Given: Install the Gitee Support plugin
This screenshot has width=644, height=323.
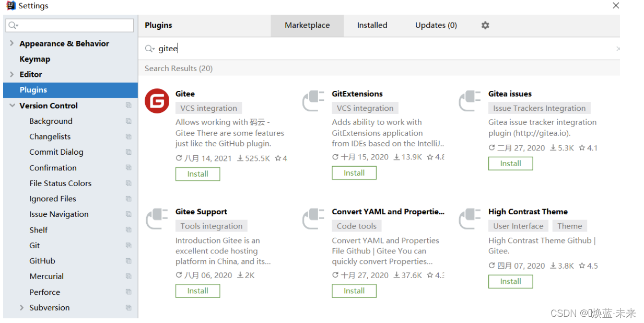Looking at the screenshot, I should pyautogui.click(x=197, y=291).
